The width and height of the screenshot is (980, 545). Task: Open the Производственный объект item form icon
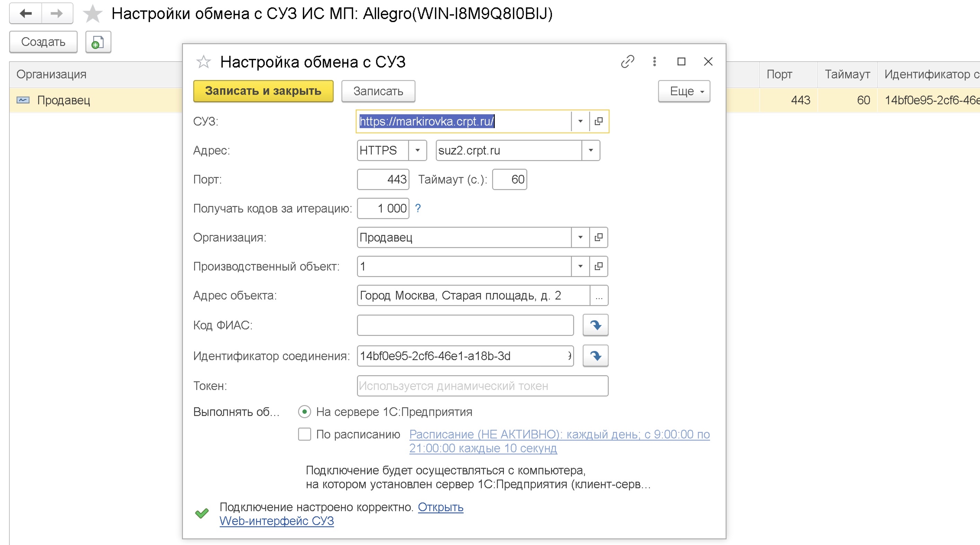point(598,266)
